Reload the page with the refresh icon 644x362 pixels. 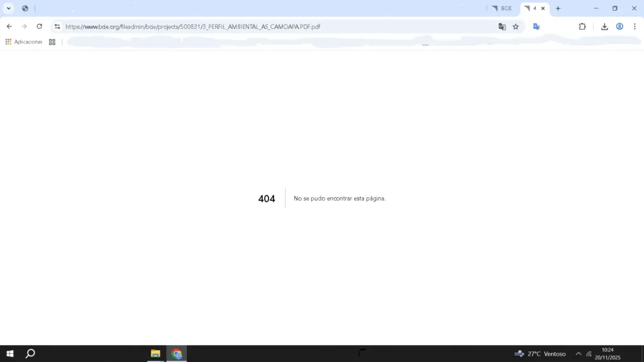[39, 26]
